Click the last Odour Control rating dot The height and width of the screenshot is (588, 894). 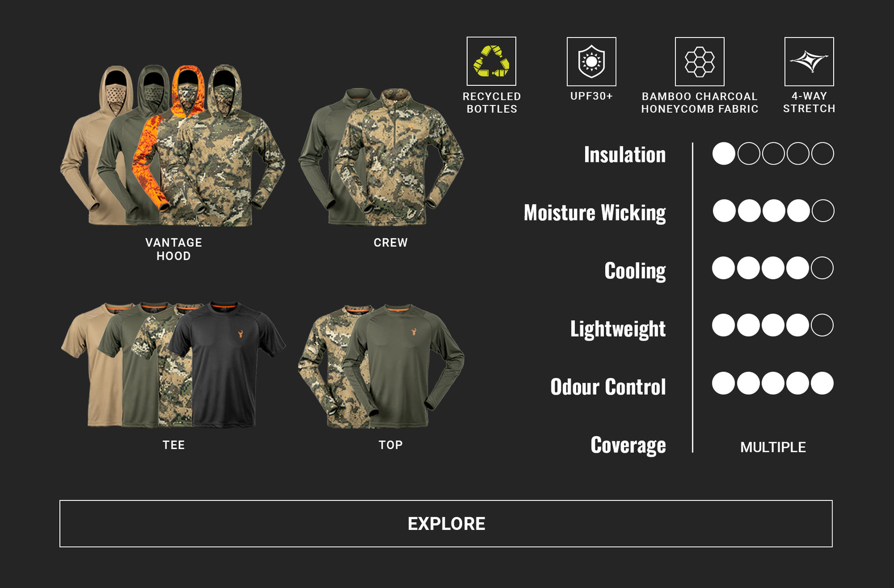822,383
